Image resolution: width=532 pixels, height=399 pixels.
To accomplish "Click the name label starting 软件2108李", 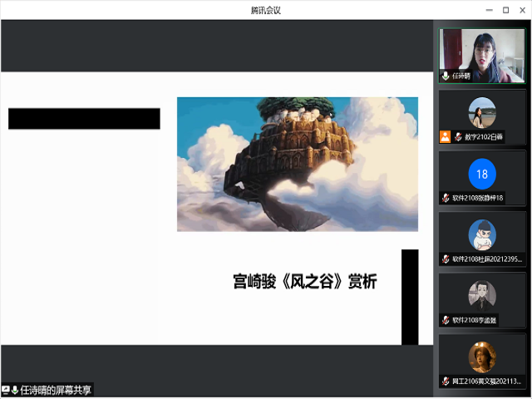I will pos(474,320).
